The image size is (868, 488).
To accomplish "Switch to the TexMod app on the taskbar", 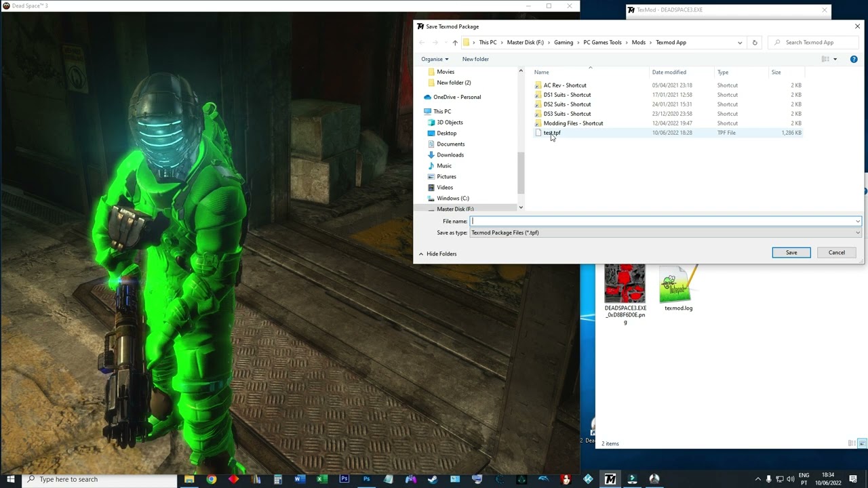I will (610, 479).
